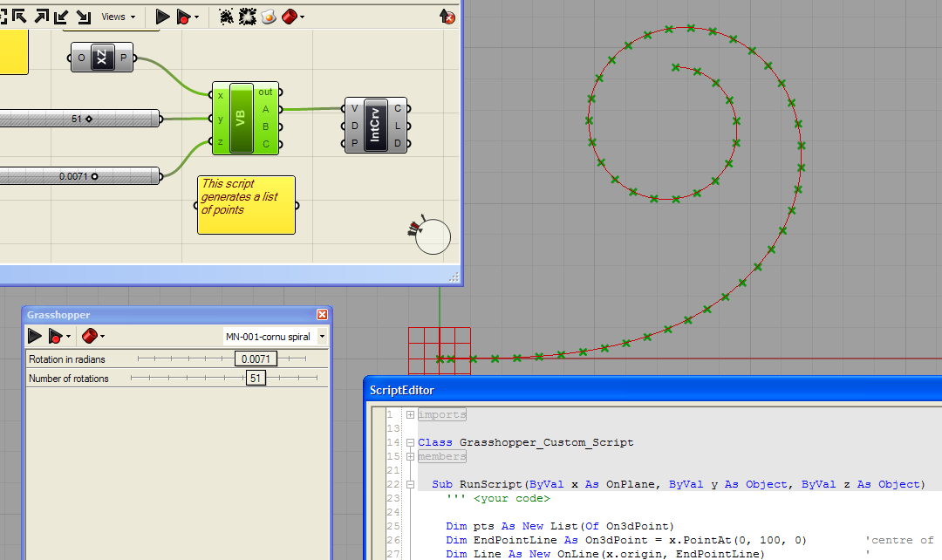This screenshot has height=560, width=942.
Task: Click the zoom extents corner-arrows icon
Action: click(7, 15)
